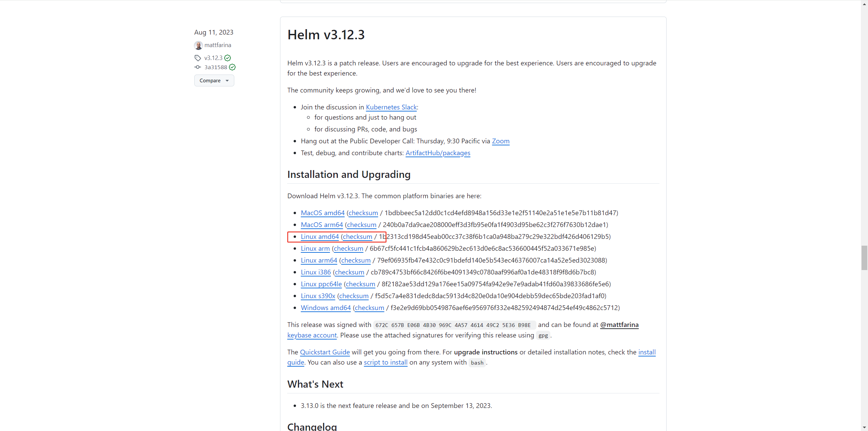This screenshot has height=431, width=868.
Task: Visit the ArtifactHub/packages link
Action: (437, 153)
